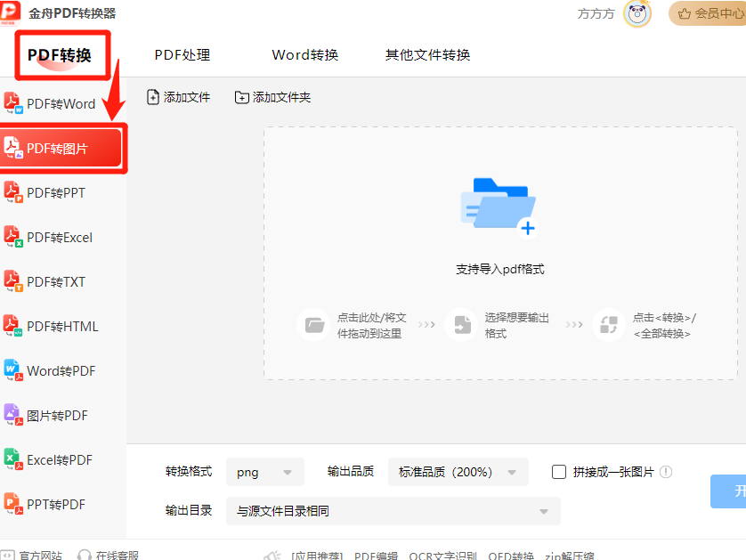Select PPT转PDF text in sidebar
746x560 pixels.
click(x=56, y=504)
